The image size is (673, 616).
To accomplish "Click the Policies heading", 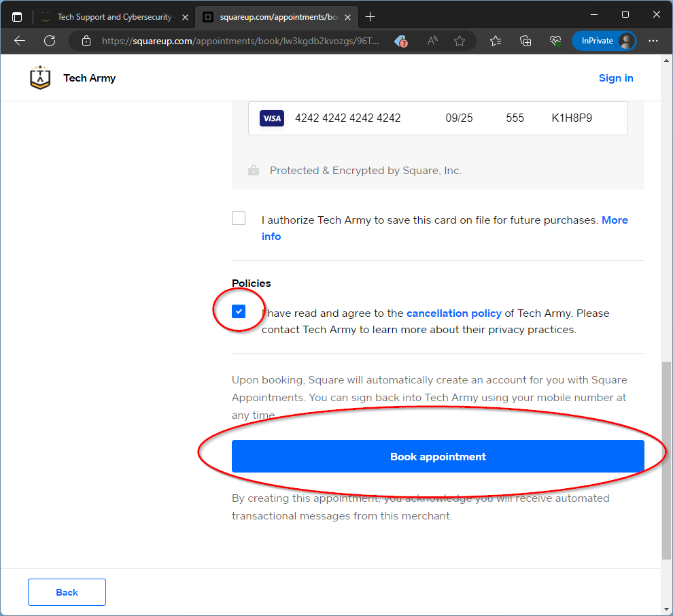I will click(251, 284).
